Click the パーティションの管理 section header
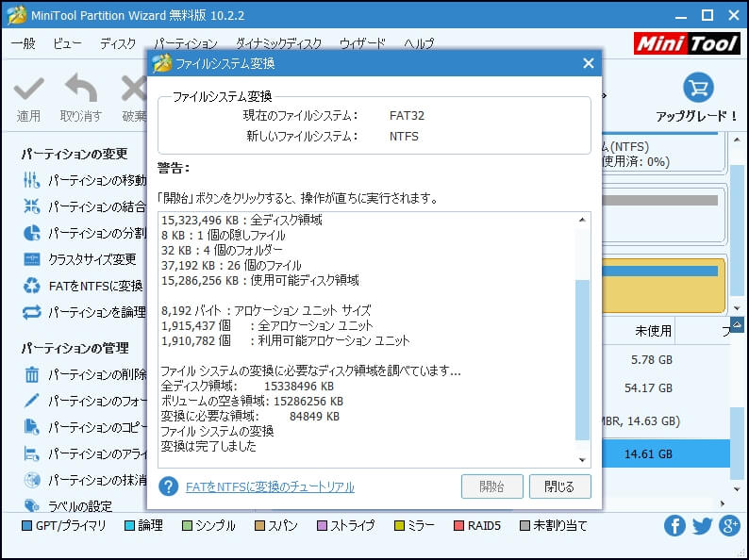 pyautogui.click(x=75, y=348)
